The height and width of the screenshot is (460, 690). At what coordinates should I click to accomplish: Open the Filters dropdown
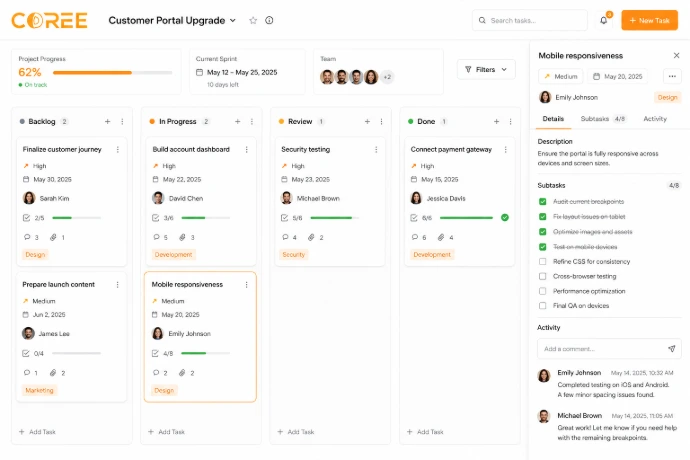(486, 70)
